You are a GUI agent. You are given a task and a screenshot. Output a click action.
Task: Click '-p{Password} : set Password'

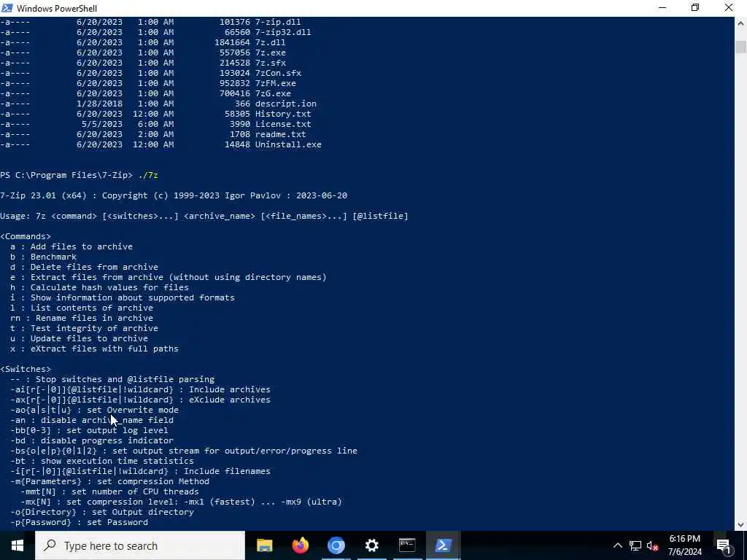79,522
